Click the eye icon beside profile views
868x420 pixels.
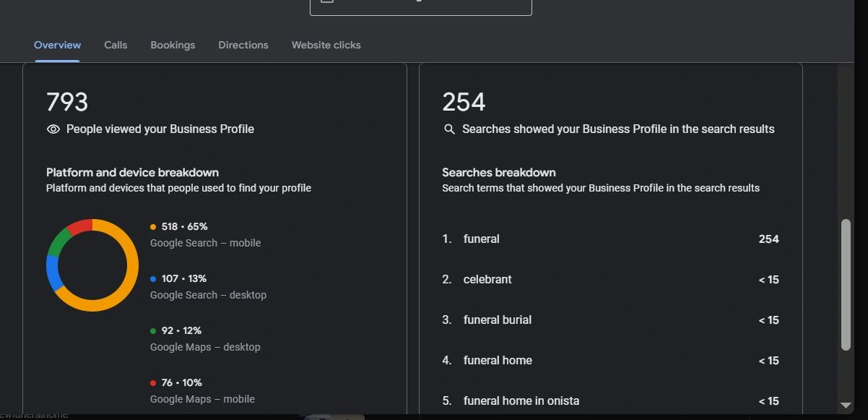tap(53, 129)
